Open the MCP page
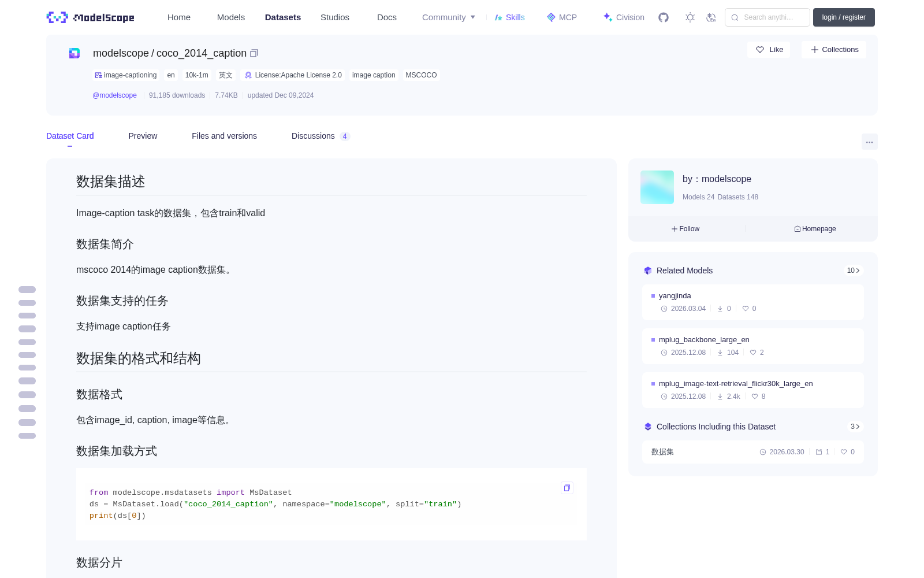This screenshot has width=924, height=578. click(562, 17)
